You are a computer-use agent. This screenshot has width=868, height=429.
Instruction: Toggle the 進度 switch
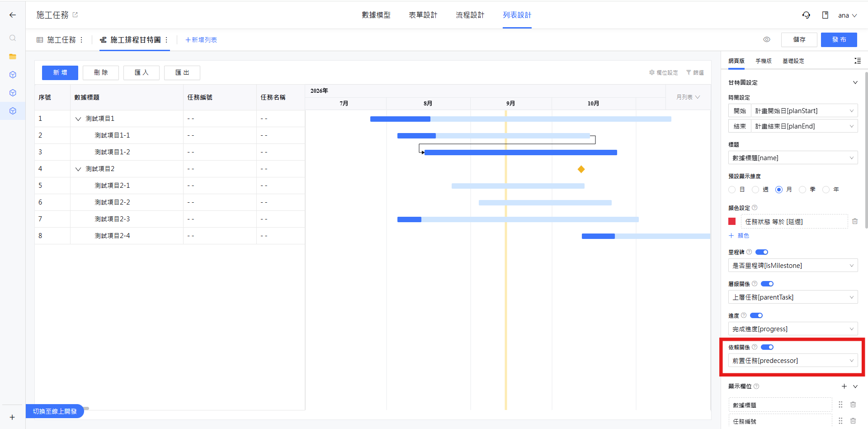(x=756, y=315)
